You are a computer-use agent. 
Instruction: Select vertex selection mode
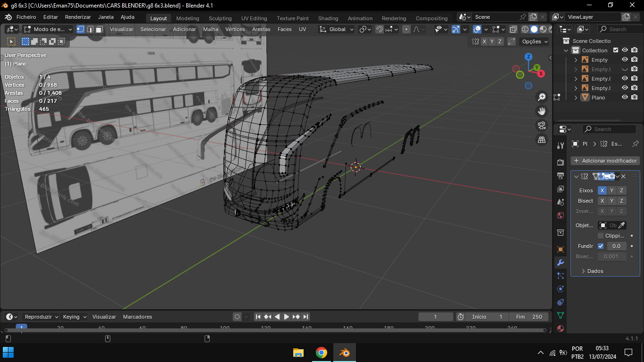click(x=81, y=29)
